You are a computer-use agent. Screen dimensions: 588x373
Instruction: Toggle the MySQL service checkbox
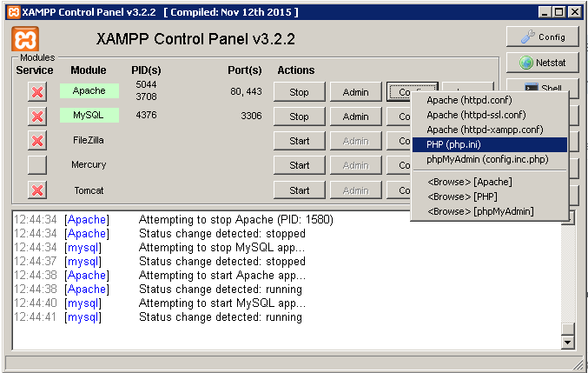(37, 117)
